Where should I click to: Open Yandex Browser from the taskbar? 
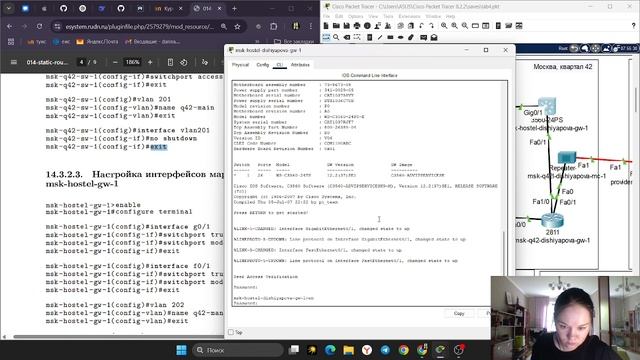[367, 350]
